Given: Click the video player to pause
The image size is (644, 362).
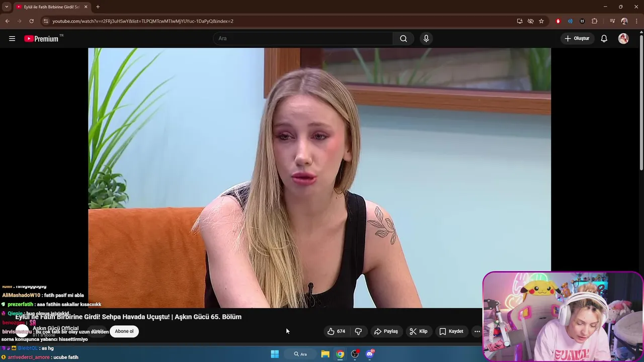Looking at the screenshot, I should pyautogui.click(x=319, y=178).
